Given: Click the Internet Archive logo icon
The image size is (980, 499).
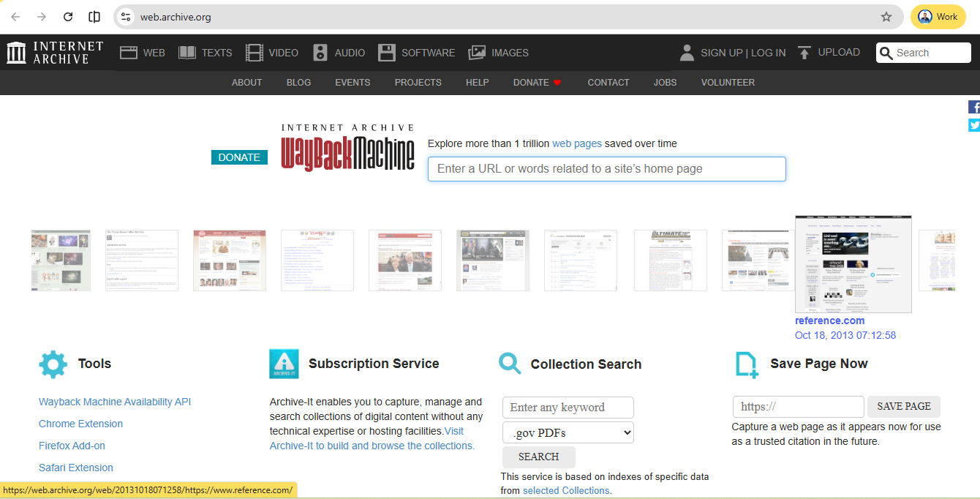Looking at the screenshot, I should coord(16,53).
